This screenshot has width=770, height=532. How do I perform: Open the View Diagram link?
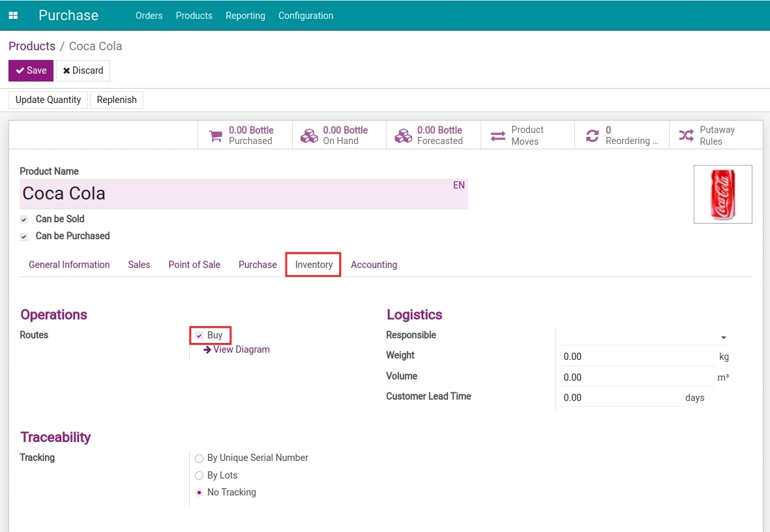(x=241, y=349)
